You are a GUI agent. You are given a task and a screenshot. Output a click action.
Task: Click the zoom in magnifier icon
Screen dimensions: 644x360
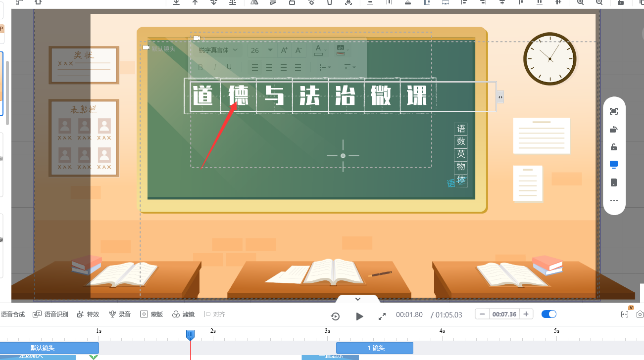(x=581, y=2)
